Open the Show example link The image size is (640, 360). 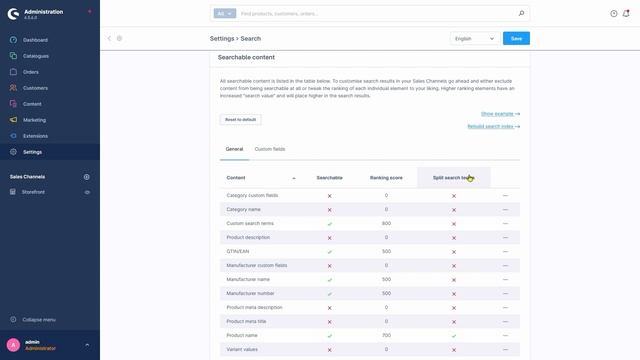pos(500,114)
